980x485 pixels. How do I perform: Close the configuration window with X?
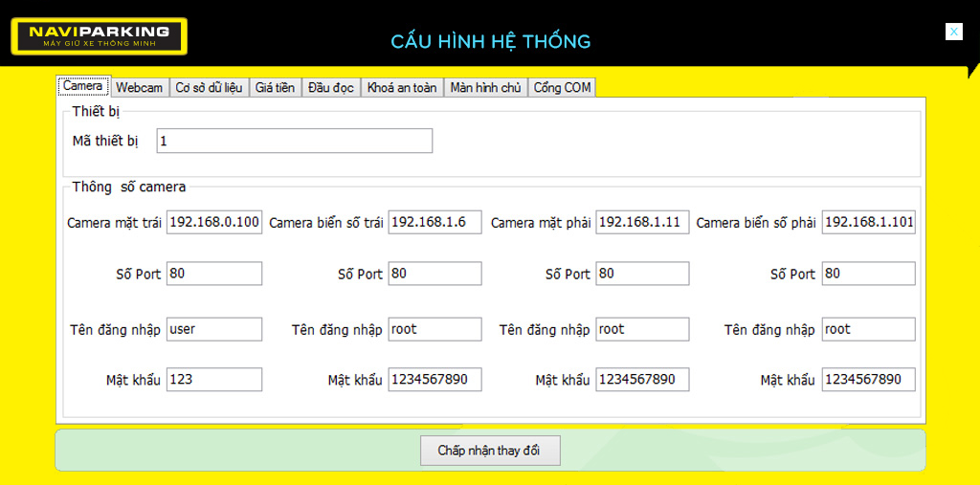(954, 32)
